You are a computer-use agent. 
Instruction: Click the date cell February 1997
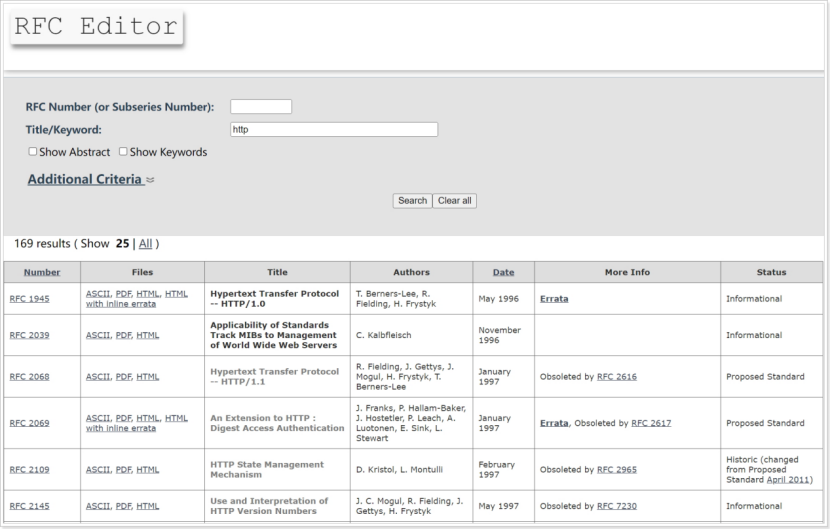497,470
